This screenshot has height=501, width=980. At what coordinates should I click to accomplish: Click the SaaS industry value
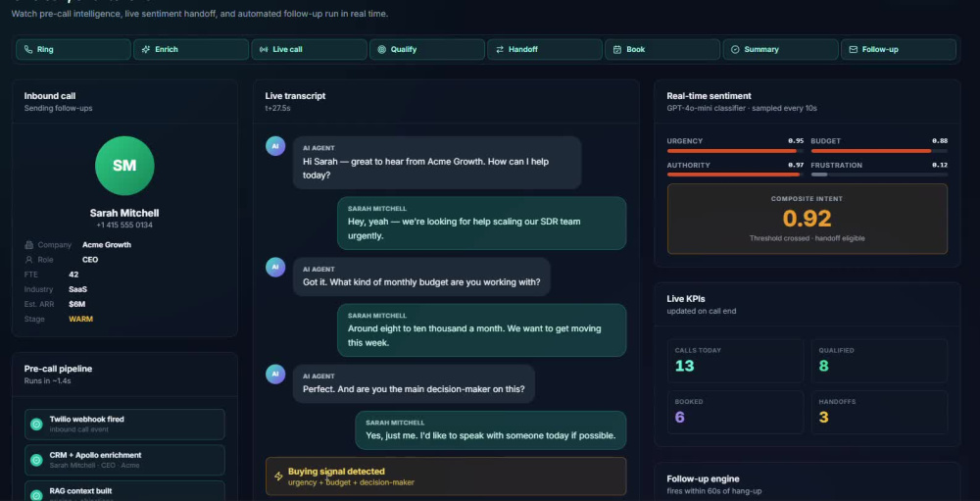pyautogui.click(x=78, y=289)
